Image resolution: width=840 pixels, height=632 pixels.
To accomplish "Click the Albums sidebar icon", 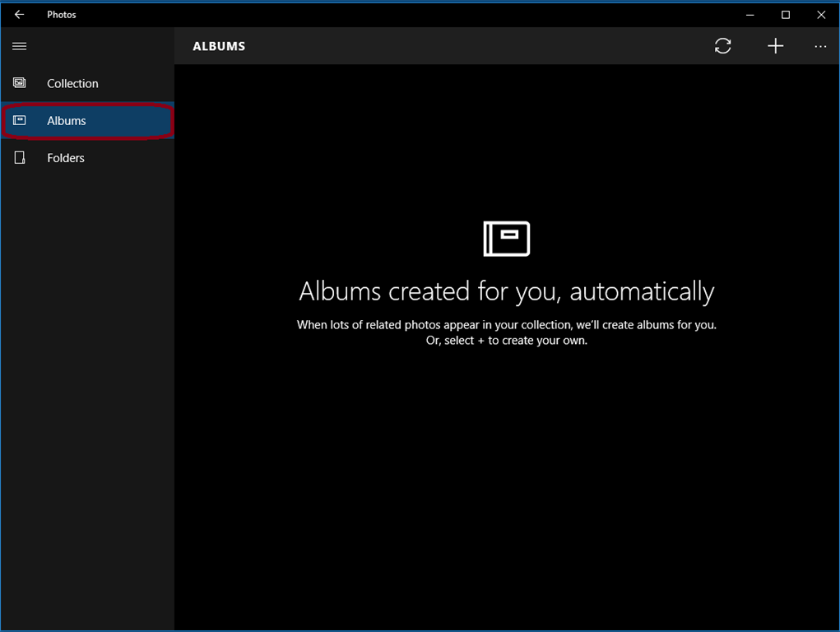I will pyautogui.click(x=19, y=120).
